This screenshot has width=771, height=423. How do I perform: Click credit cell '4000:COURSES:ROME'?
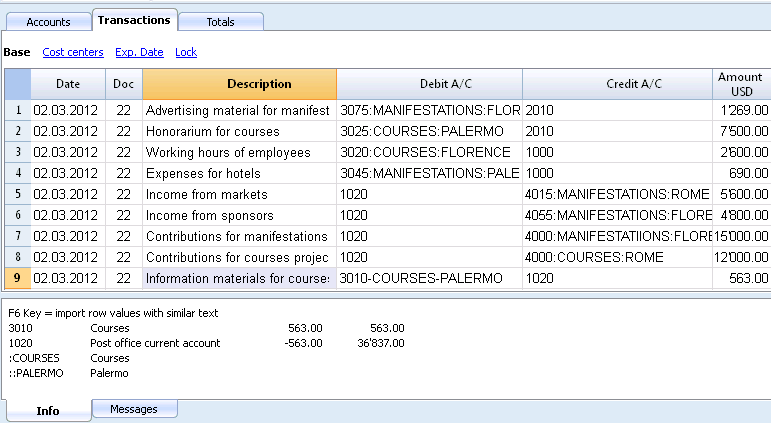click(x=617, y=257)
